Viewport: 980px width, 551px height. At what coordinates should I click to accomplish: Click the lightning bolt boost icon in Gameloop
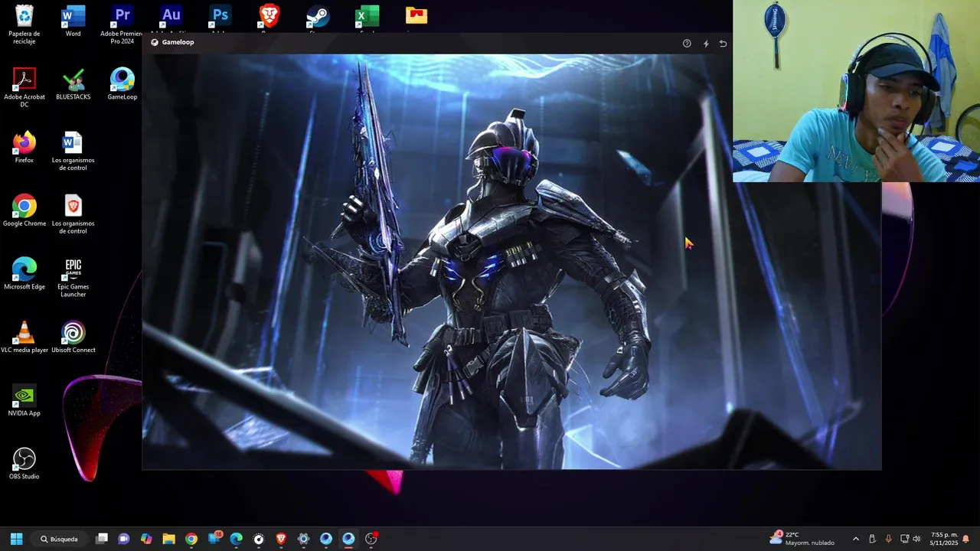706,44
